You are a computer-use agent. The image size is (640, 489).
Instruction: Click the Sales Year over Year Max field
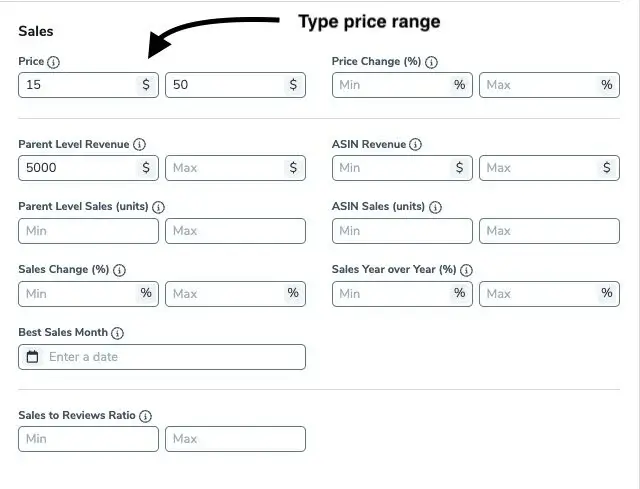538,293
